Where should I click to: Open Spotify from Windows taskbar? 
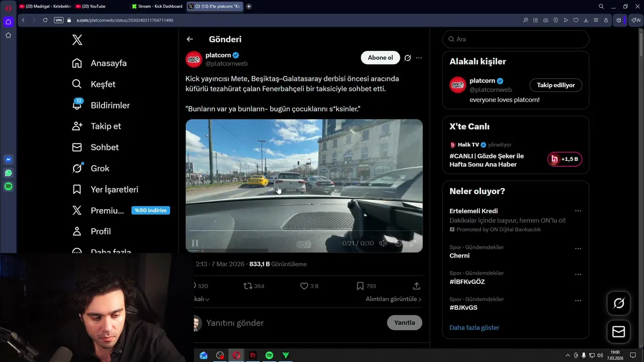click(x=269, y=355)
